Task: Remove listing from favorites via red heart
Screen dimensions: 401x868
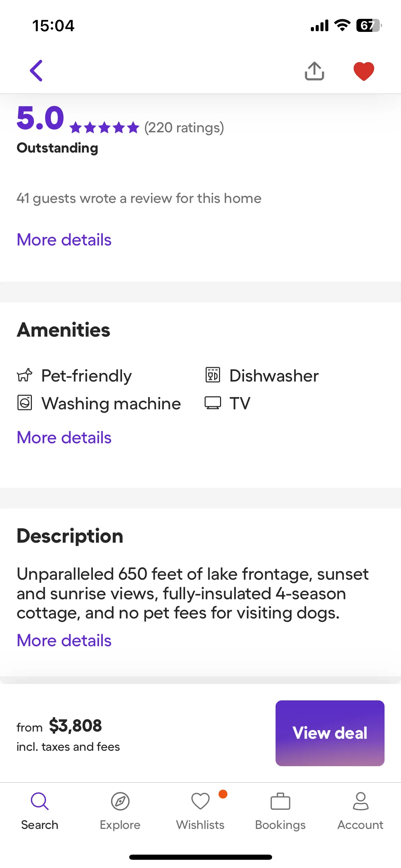Action: pyautogui.click(x=364, y=71)
